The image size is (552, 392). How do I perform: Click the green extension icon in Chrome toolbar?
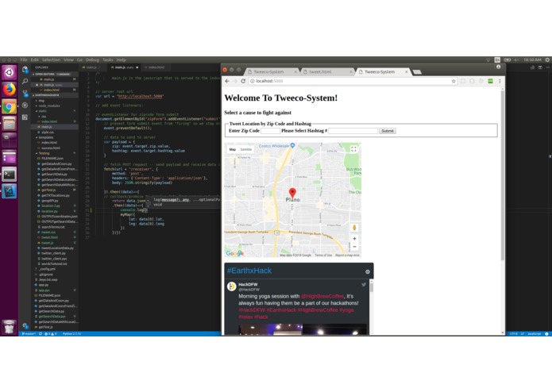tap(490, 81)
